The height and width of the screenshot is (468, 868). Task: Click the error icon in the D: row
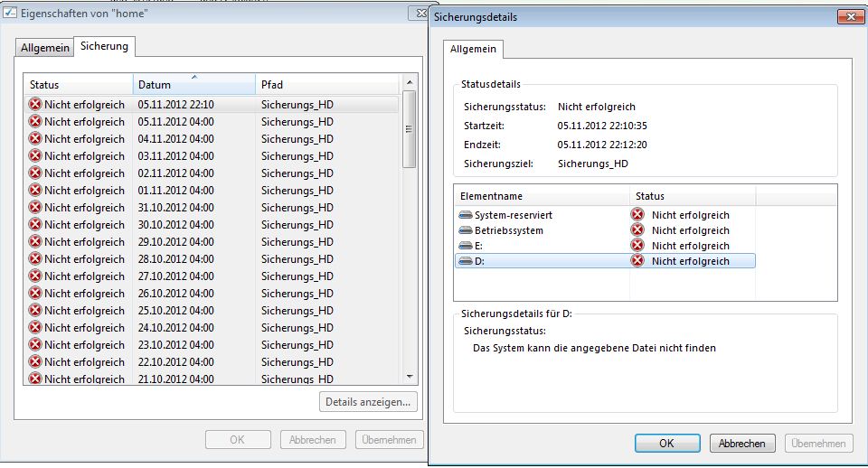click(x=637, y=261)
